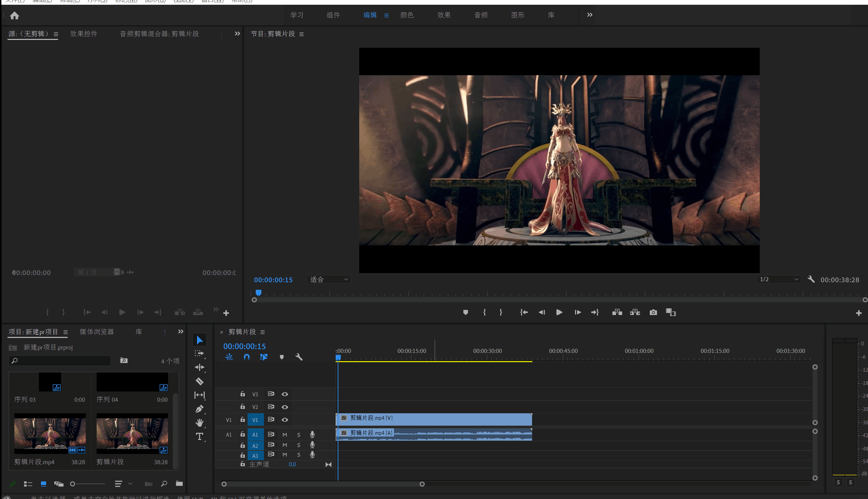Select the Pen tool
Viewport: 868px width, 499px height.
tap(199, 409)
